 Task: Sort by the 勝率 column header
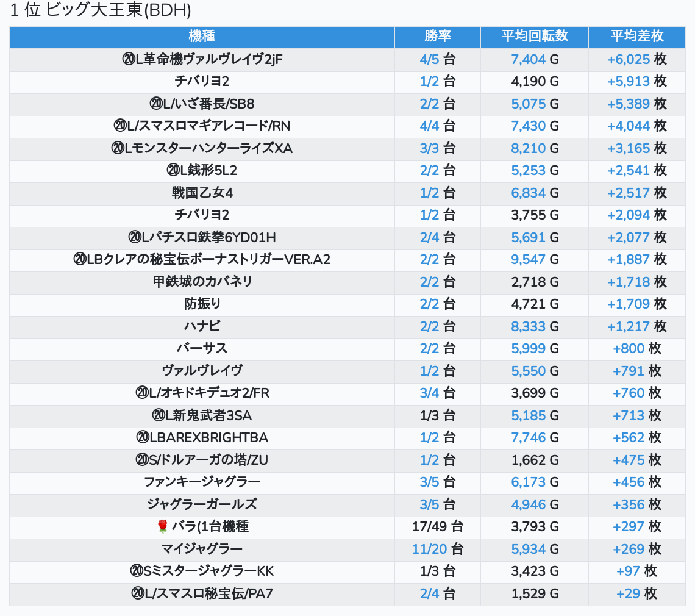(437, 36)
